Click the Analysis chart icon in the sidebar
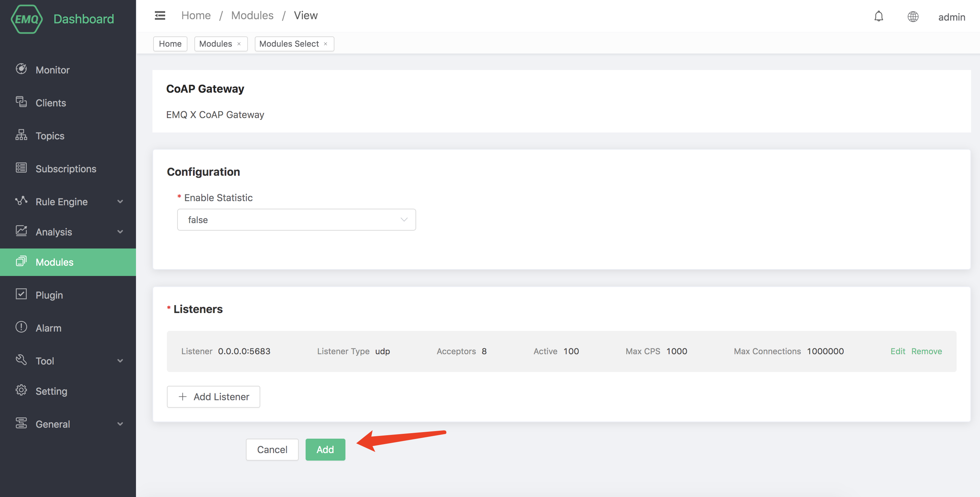Viewport: 980px width, 497px height. click(x=21, y=231)
